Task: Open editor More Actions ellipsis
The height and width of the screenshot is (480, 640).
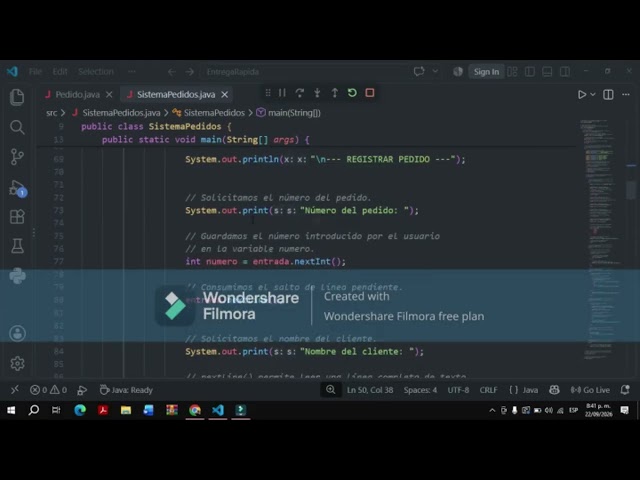Action: tap(626, 95)
